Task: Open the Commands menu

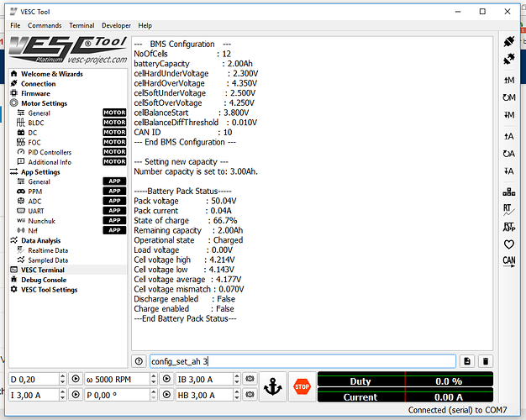Action: pos(45,26)
